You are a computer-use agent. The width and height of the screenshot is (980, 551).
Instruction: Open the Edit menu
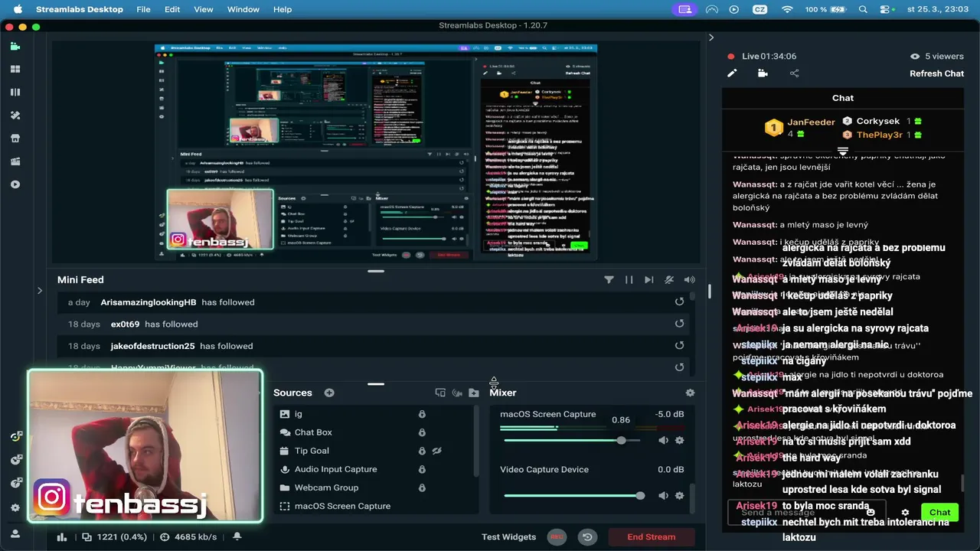coord(172,9)
